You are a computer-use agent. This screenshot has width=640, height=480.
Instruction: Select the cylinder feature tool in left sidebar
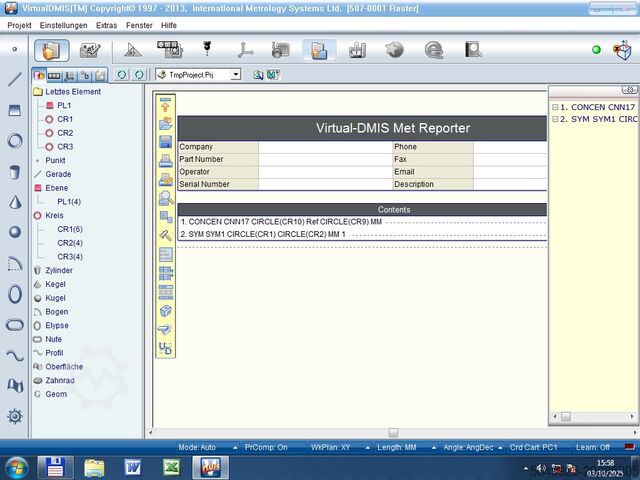click(x=14, y=171)
